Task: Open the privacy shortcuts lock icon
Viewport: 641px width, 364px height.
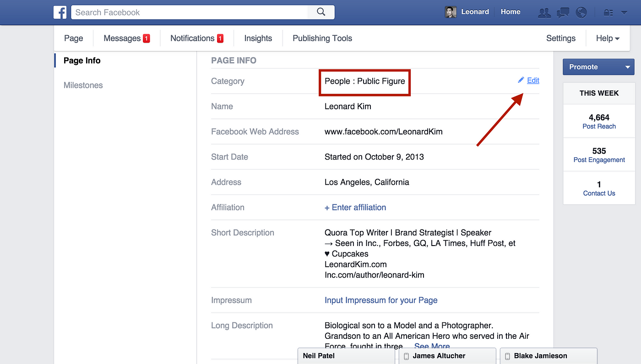Action: (x=608, y=13)
